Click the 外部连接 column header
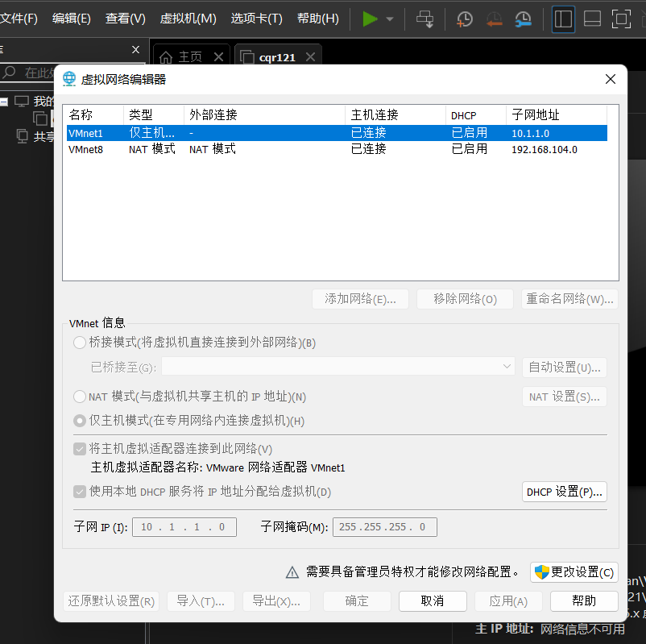This screenshot has height=644, width=646. point(264,114)
